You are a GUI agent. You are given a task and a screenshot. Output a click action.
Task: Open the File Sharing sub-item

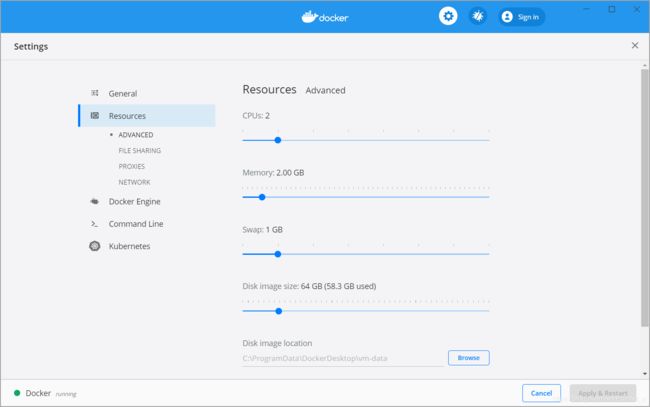tap(140, 150)
